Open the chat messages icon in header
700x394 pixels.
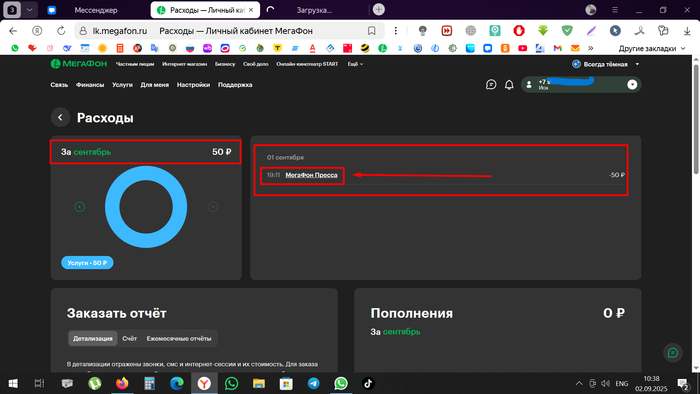491,84
